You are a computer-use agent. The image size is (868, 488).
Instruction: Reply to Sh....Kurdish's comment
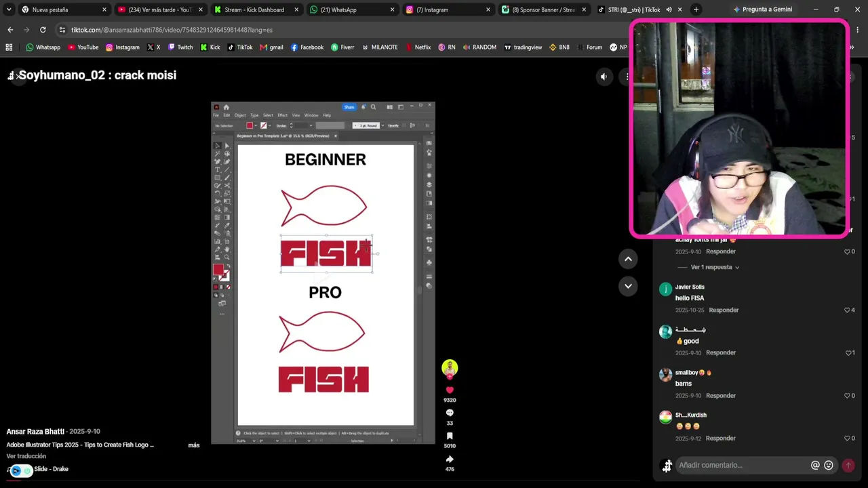tap(721, 439)
